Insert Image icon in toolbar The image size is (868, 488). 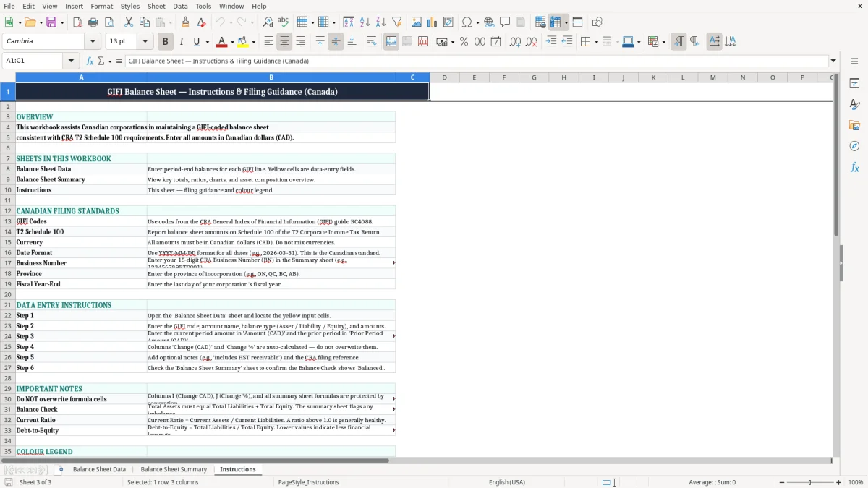click(x=417, y=22)
